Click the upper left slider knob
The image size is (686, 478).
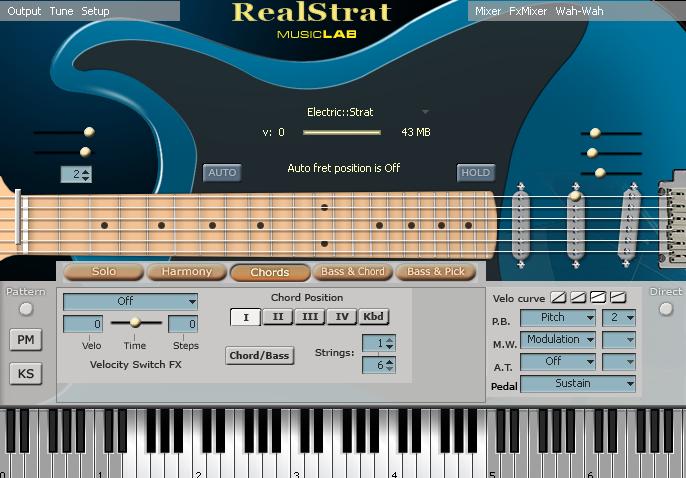click(89, 132)
